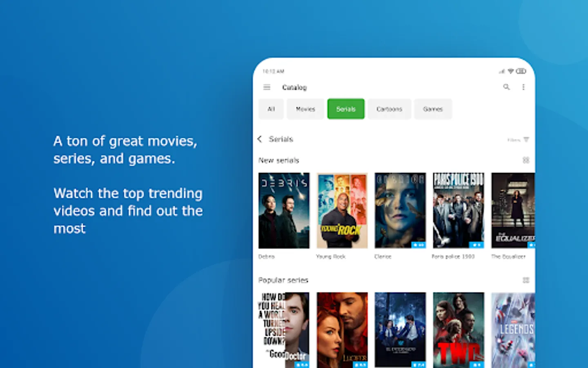Go back using the Serials arrow

260,139
